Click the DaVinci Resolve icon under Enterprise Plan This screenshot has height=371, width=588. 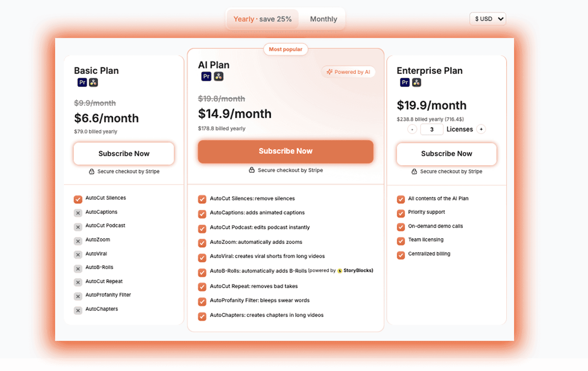pos(416,82)
